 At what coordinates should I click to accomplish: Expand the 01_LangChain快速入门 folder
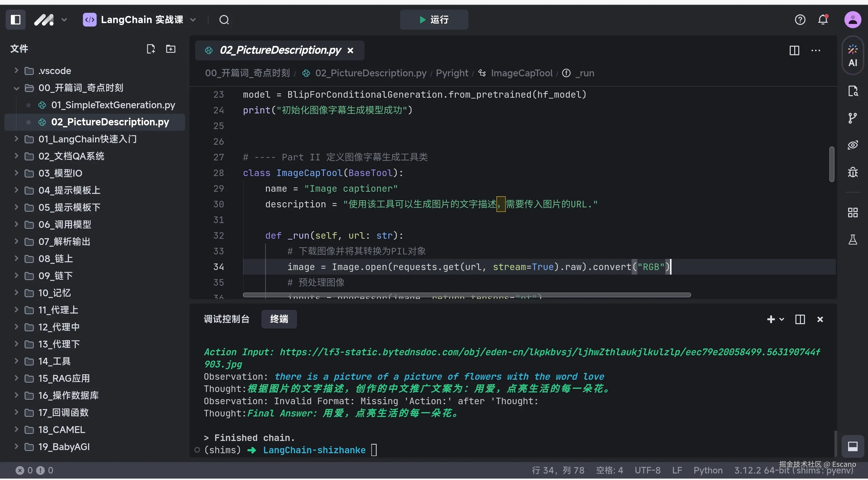tap(16, 139)
